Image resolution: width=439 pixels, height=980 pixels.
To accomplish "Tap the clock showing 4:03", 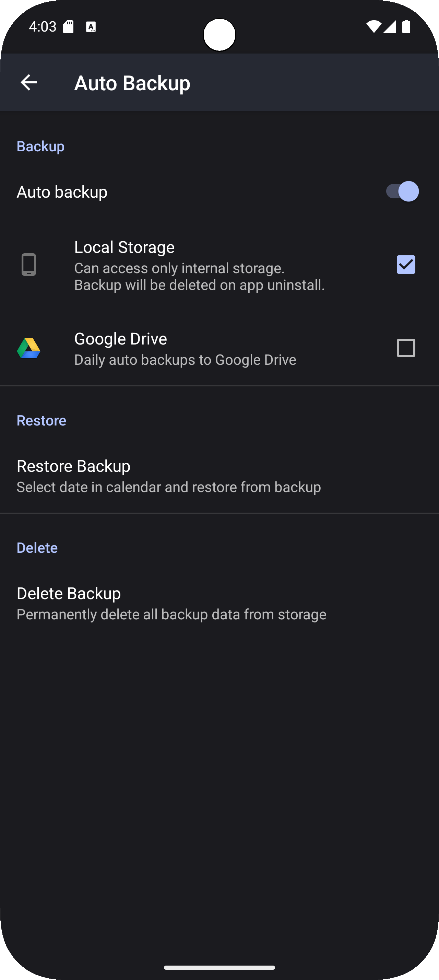I will click(x=43, y=27).
